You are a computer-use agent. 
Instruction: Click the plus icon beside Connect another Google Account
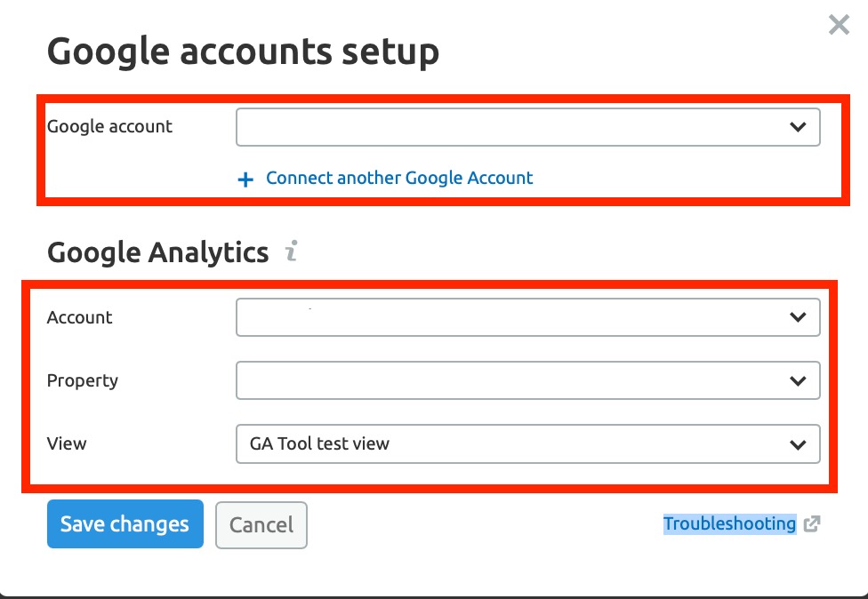point(245,180)
